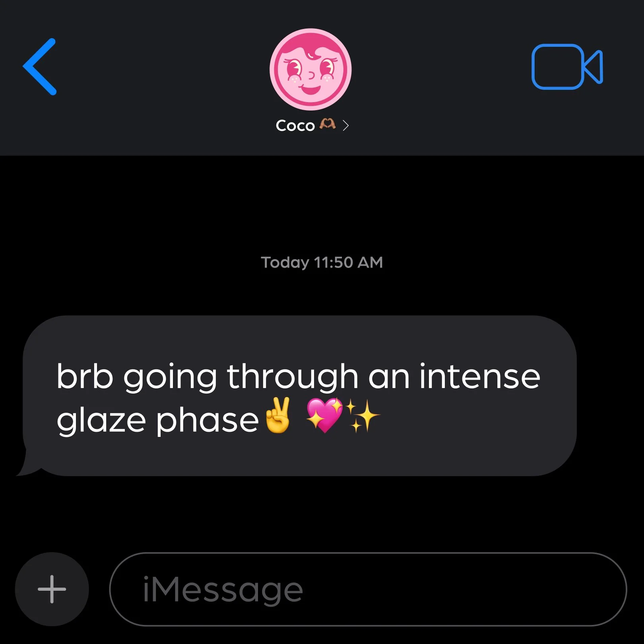Tap the yellow sparkles emoji

[x=362, y=416]
